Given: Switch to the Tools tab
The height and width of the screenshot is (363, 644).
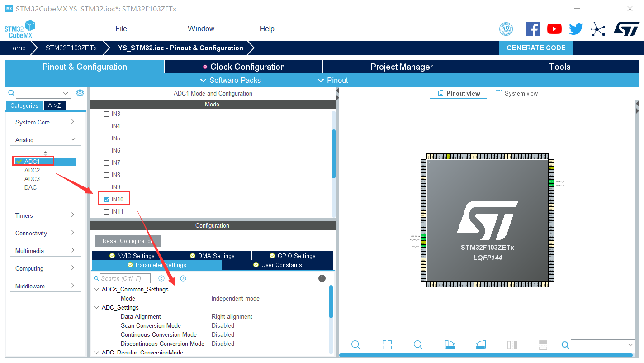Looking at the screenshot, I should (x=560, y=67).
